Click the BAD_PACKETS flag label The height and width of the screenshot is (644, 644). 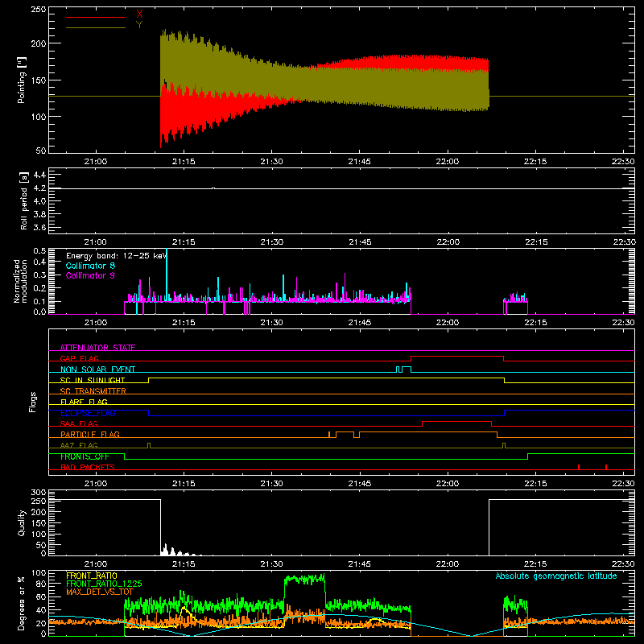click(88, 467)
